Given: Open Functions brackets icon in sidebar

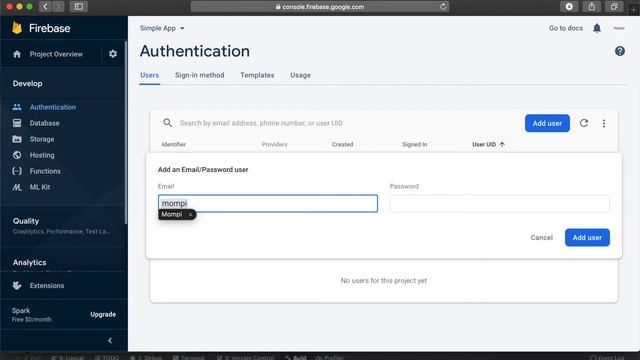Looking at the screenshot, I should [x=17, y=171].
